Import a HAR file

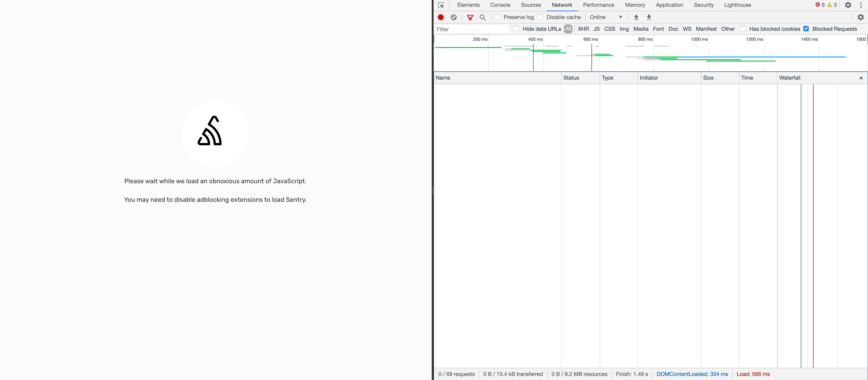(x=636, y=17)
